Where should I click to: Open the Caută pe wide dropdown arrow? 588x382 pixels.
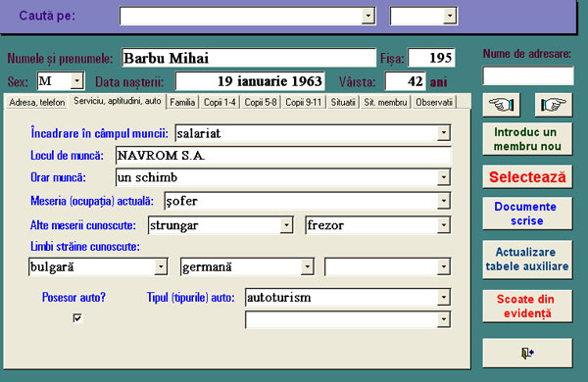tap(368, 16)
